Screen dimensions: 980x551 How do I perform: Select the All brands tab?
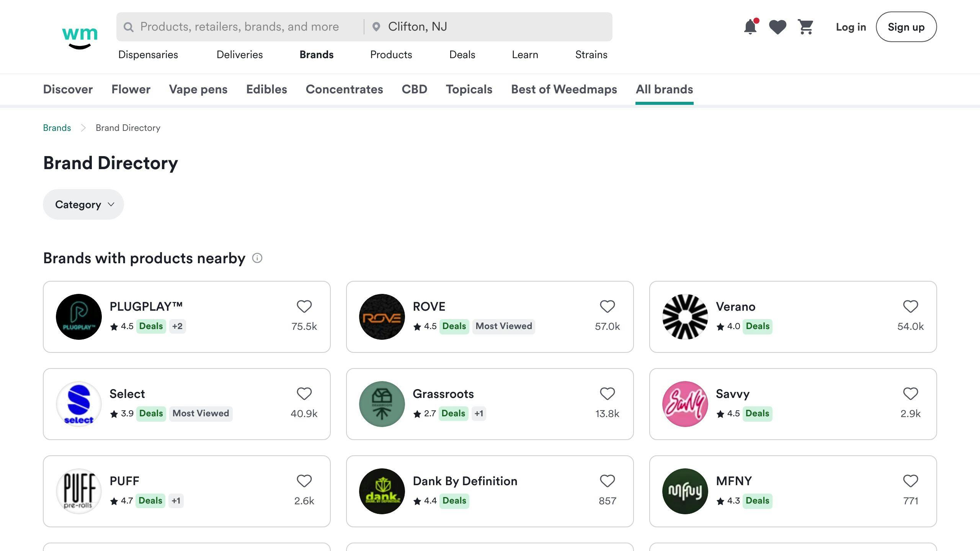[664, 89]
